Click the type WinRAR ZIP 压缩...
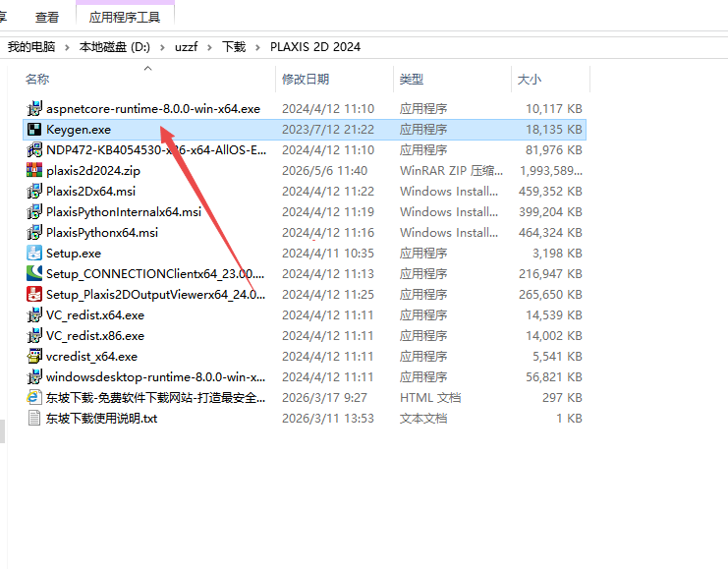This screenshot has height=569, width=728. coord(451,171)
